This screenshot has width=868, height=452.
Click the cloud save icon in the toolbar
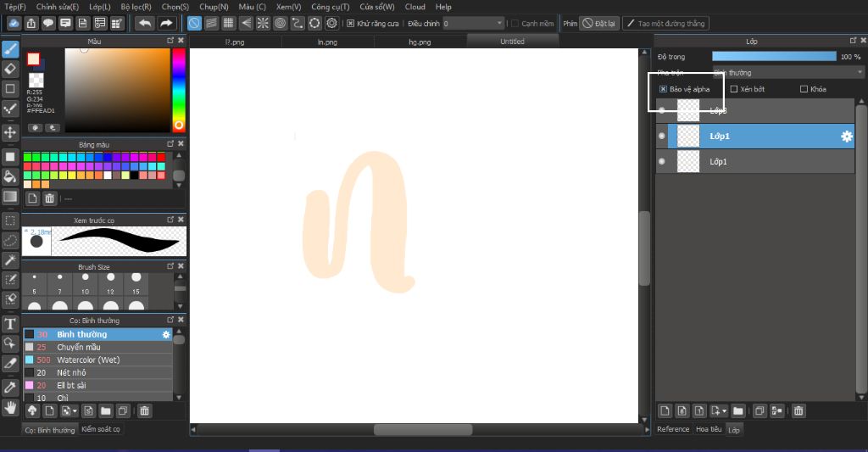(x=14, y=23)
